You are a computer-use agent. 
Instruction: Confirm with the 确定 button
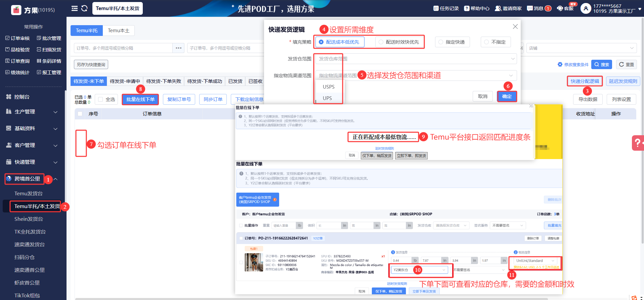click(507, 96)
